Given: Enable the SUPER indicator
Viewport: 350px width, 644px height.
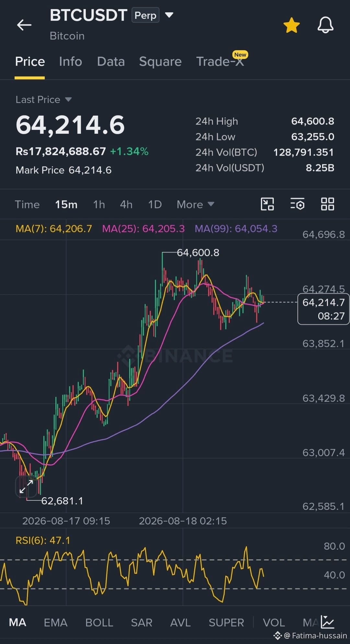Looking at the screenshot, I should click(x=226, y=622).
